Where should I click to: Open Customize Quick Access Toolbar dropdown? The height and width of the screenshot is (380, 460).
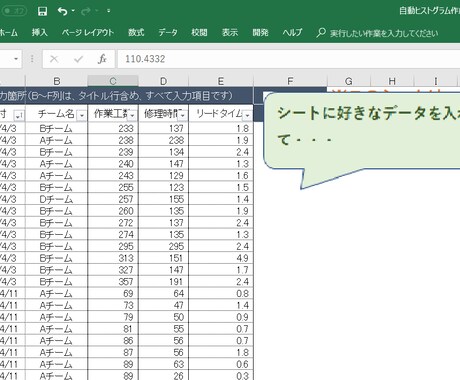108,11
